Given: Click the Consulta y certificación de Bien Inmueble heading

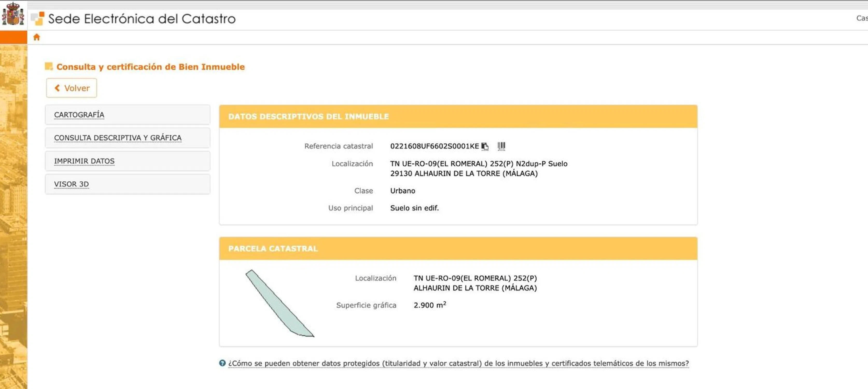Looking at the screenshot, I should [150, 67].
